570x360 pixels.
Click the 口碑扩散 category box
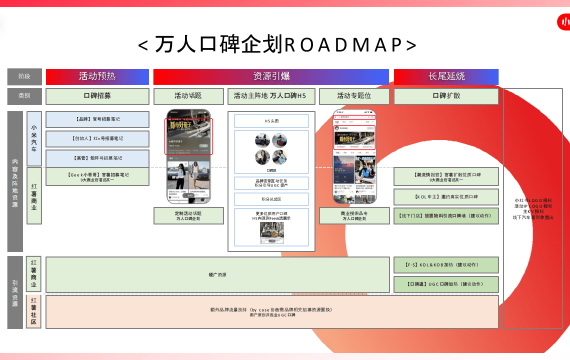(446, 96)
